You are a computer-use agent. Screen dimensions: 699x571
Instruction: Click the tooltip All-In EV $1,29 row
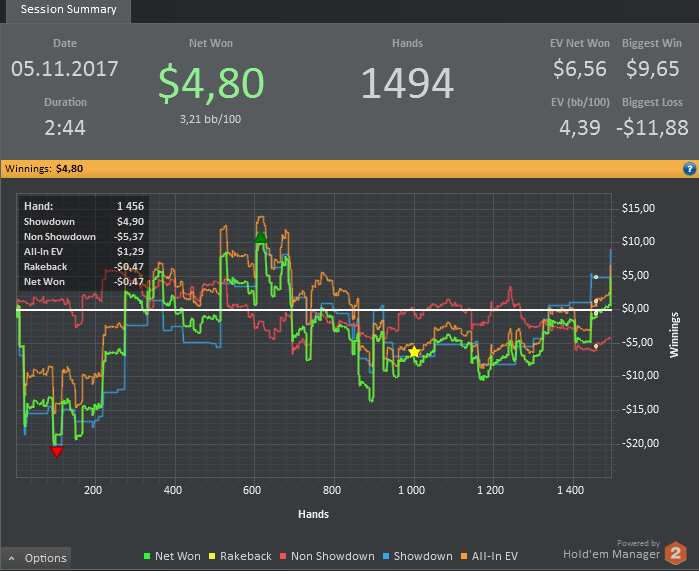pos(84,252)
